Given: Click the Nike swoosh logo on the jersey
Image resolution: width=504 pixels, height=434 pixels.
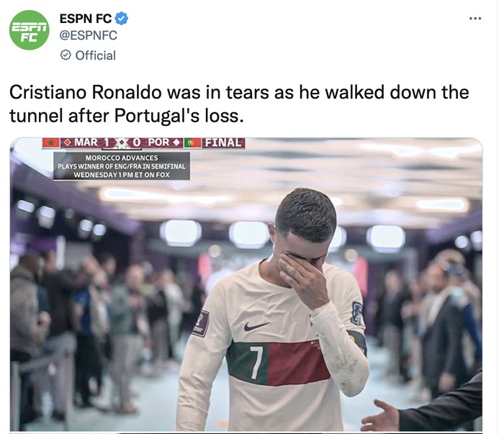Looking at the screenshot, I should pyautogui.click(x=256, y=326).
